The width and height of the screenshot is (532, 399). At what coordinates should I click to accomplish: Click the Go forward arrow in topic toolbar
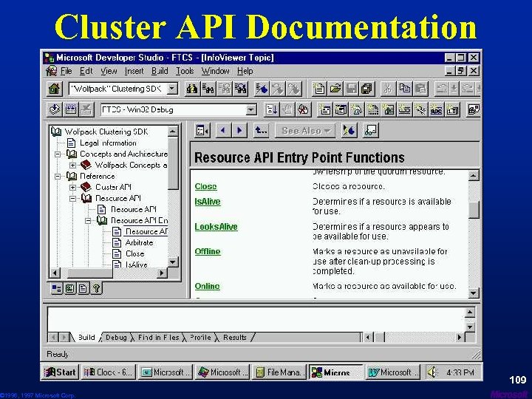click(x=239, y=130)
